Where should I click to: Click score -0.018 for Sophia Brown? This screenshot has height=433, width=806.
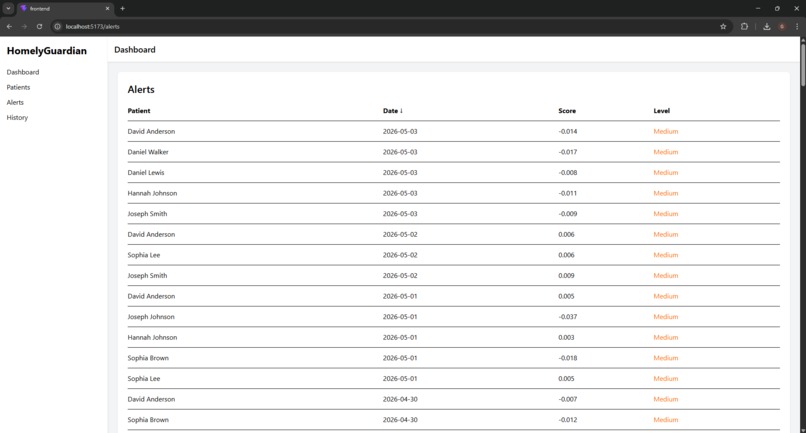point(567,358)
